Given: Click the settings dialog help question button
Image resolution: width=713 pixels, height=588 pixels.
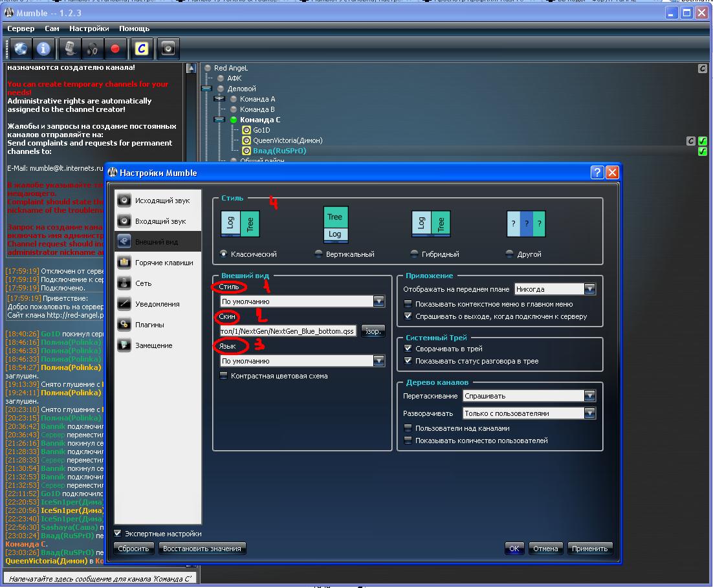Looking at the screenshot, I should (x=597, y=172).
